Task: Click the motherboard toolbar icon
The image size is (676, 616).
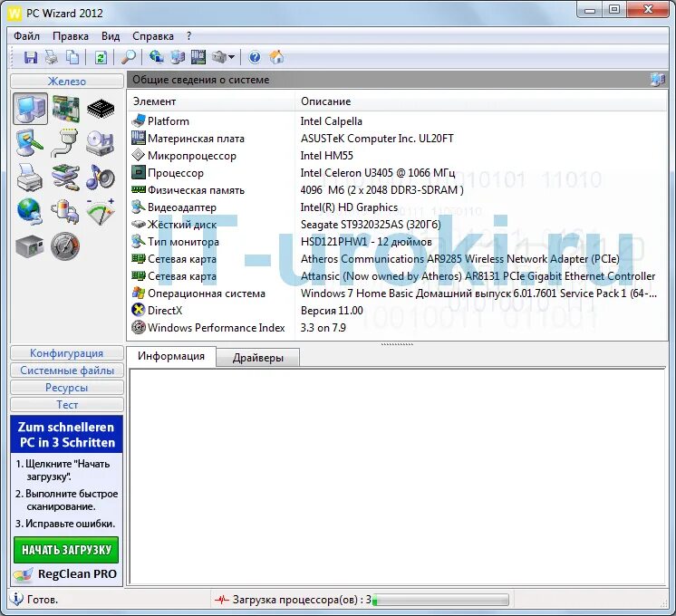Action: (198, 57)
